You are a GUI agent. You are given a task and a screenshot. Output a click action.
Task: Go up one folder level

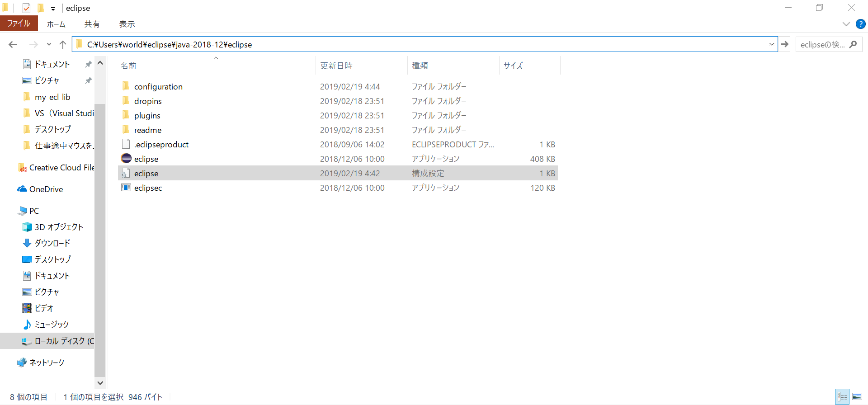(x=63, y=44)
